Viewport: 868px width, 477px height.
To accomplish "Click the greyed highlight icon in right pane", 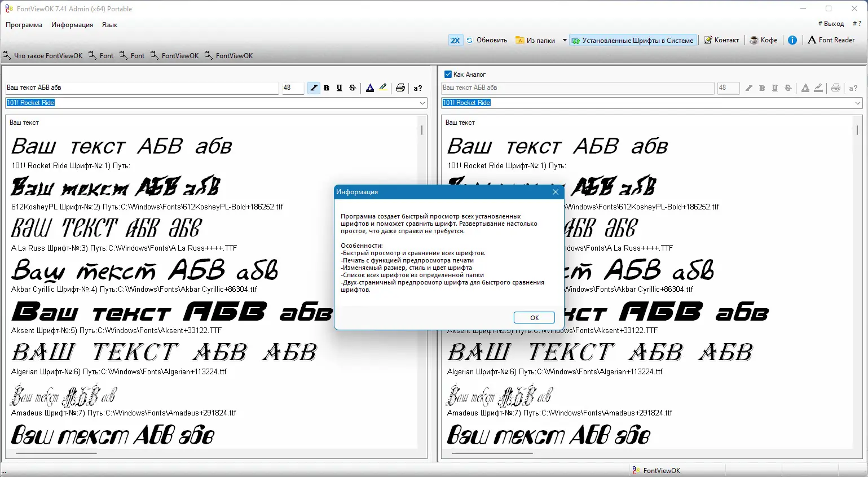I will (x=818, y=88).
